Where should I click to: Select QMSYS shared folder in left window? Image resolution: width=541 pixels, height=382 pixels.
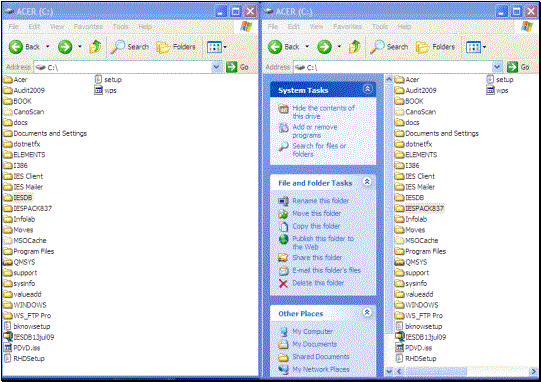(x=19, y=262)
